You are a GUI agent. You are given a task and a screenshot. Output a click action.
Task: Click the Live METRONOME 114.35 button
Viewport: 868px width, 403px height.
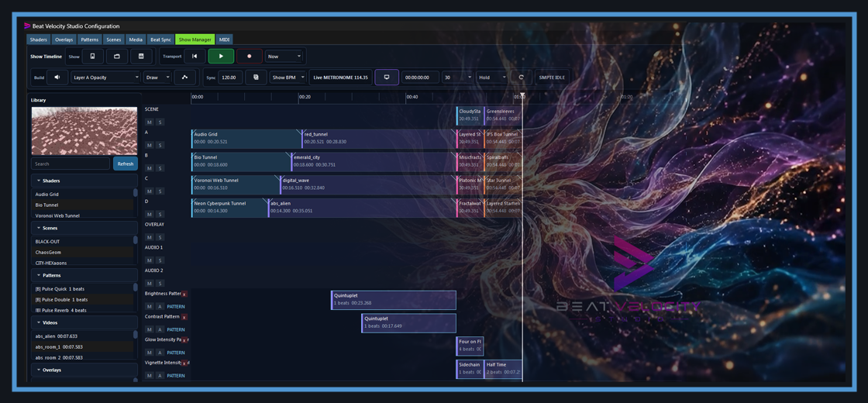[340, 77]
